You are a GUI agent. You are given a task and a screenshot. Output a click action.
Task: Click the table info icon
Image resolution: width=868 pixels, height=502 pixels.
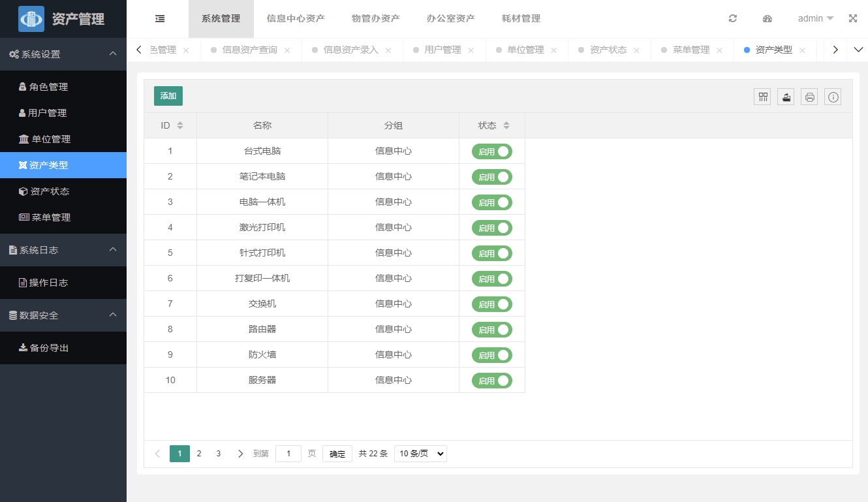click(x=833, y=97)
